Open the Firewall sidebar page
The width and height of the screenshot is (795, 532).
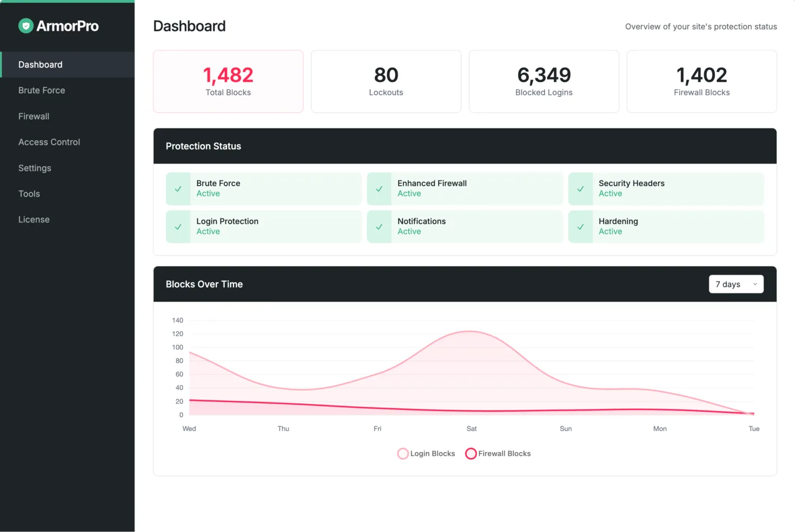click(68, 116)
